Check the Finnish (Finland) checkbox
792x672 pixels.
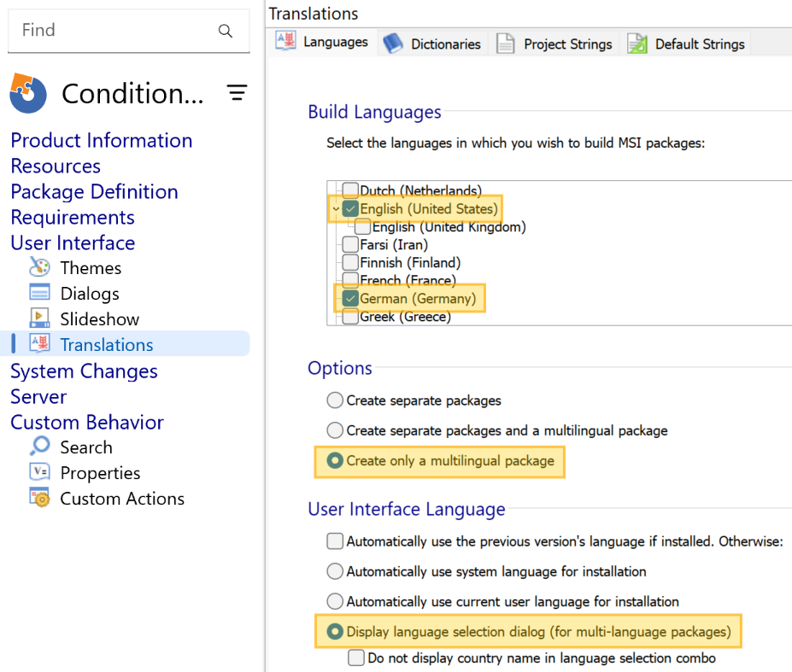point(350,262)
